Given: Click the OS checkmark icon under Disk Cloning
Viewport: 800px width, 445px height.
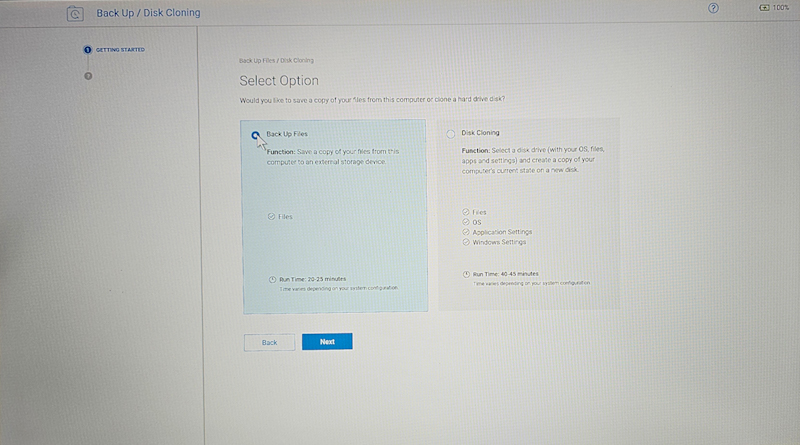Looking at the screenshot, I should tap(466, 222).
